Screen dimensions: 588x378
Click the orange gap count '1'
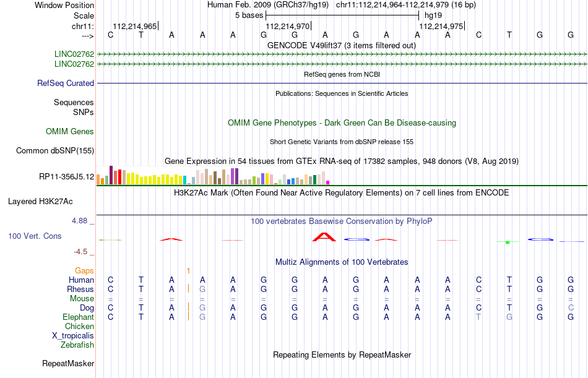[x=188, y=271]
